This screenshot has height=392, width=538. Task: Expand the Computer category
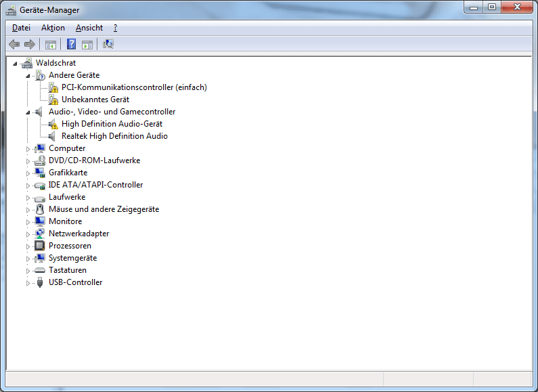[28, 149]
